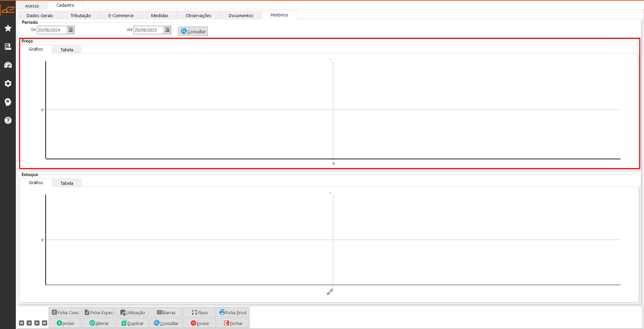This screenshot has width=644, height=329.
Task: Click the head-with-gear sidebar icon
Action: click(x=8, y=102)
